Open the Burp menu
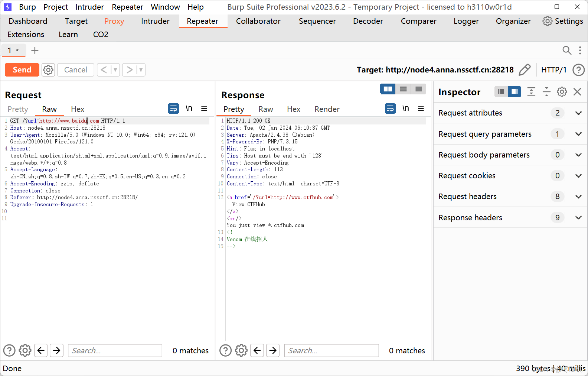588x376 pixels. [x=27, y=7]
